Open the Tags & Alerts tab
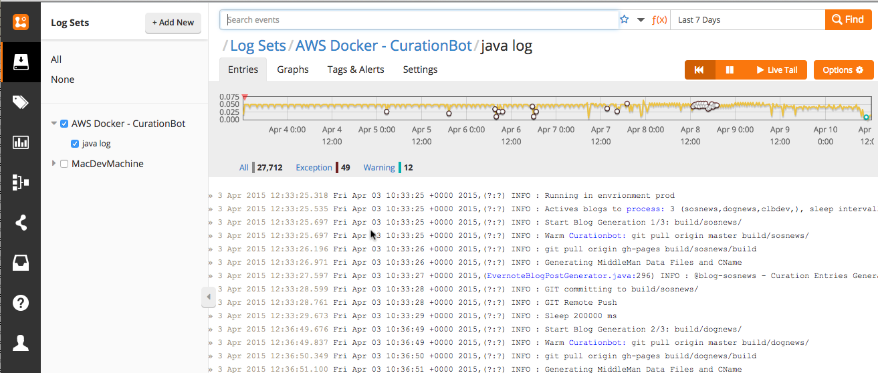The width and height of the screenshot is (878, 373). [x=356, y=69]
